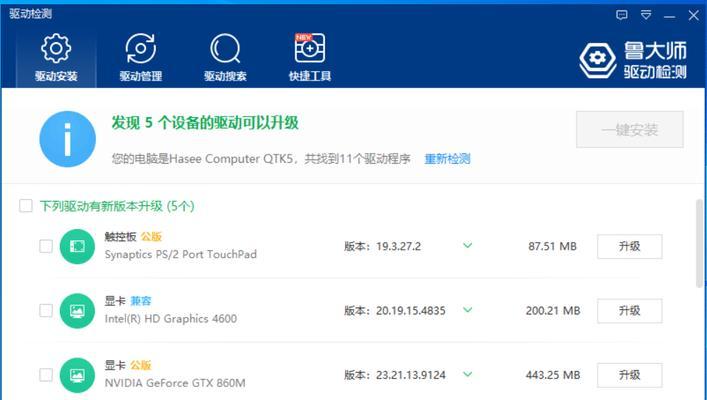Switch to the 驱动管理 tab label
Viewport: 707px width, 400px height.
(x=141, y=76)
